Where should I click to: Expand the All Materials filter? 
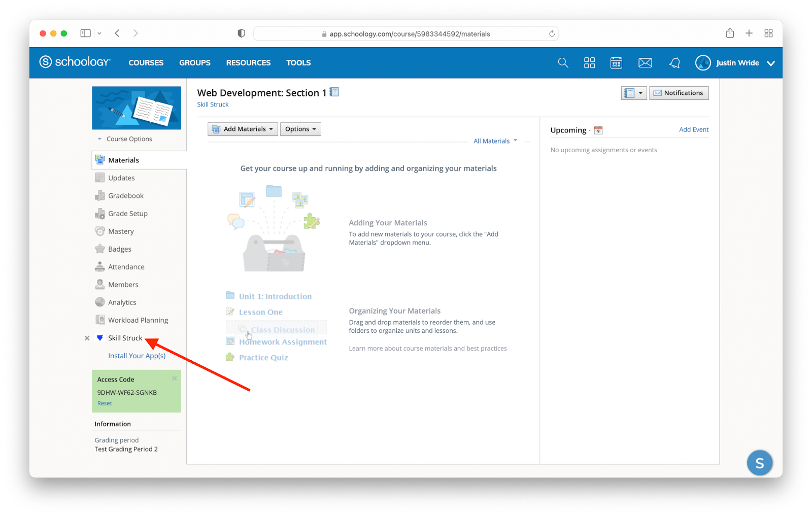point(495,141)
